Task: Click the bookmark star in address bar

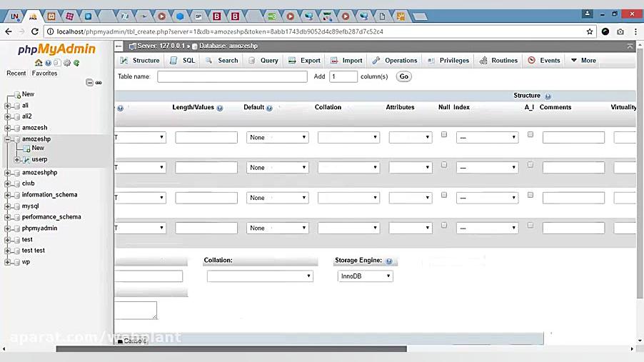Action: pyautogui.click(x=590, y=31)
